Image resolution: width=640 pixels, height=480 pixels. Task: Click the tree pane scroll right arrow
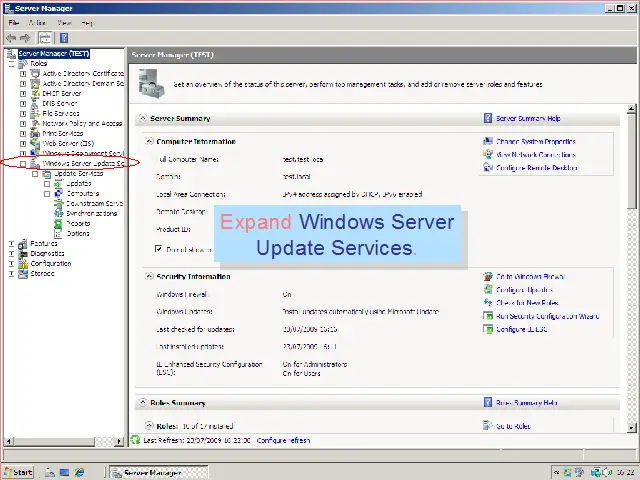(119, 441)
